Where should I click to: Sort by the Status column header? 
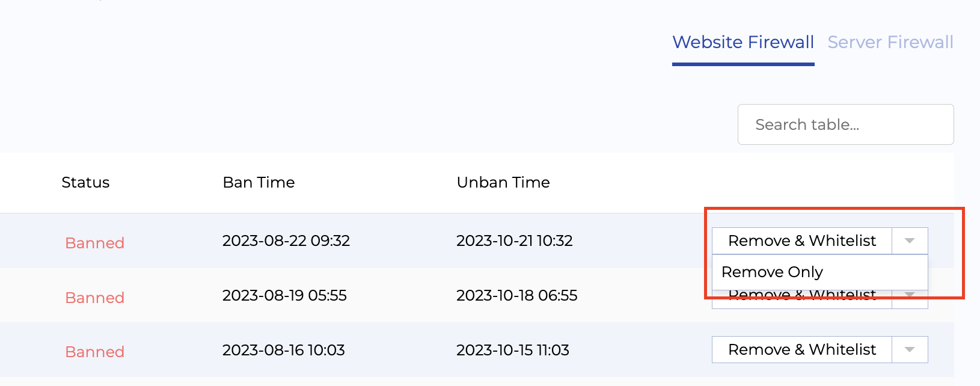click(x=85, y=183)
